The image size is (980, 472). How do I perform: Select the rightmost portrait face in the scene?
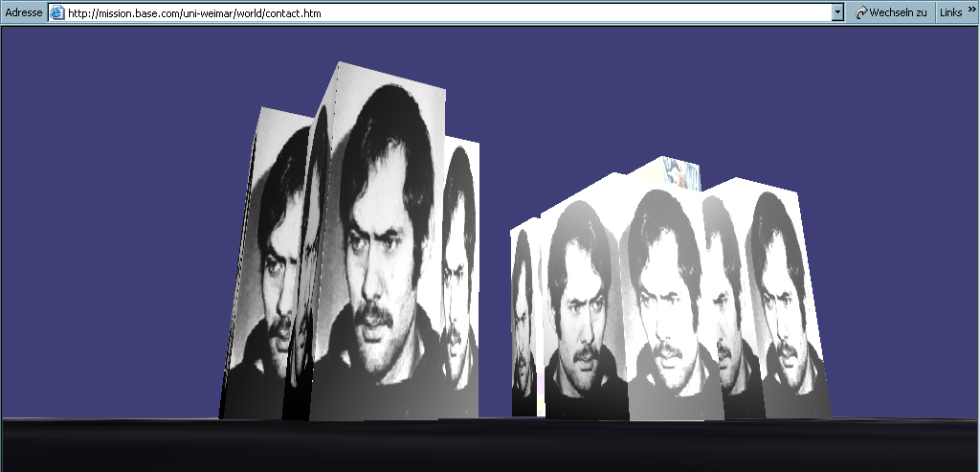coord(785,297)
